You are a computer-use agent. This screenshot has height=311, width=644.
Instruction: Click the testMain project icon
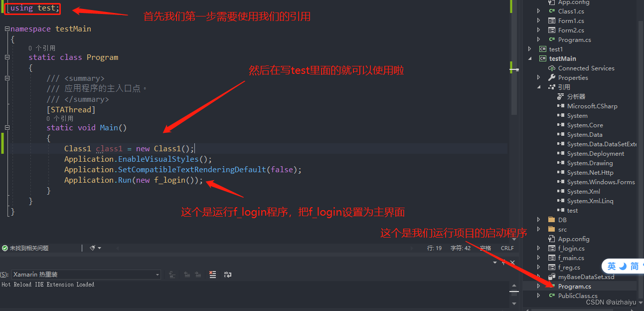(543, 58)
